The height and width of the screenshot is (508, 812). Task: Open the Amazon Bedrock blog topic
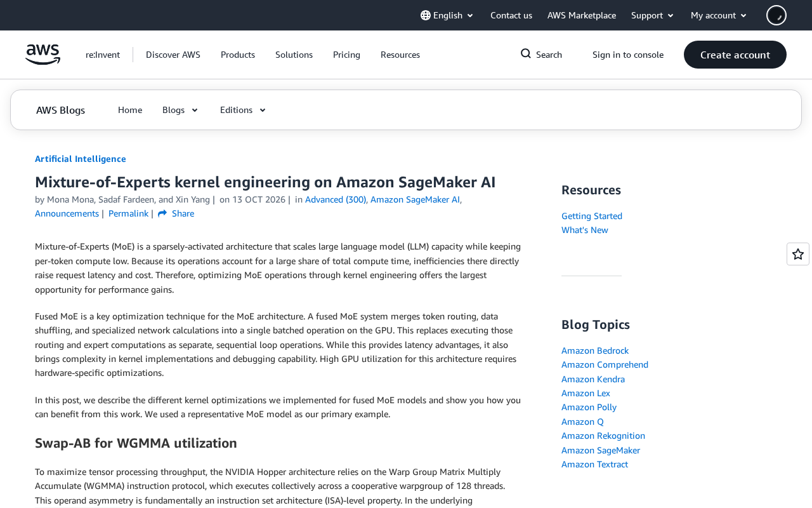tap(595, 351)
